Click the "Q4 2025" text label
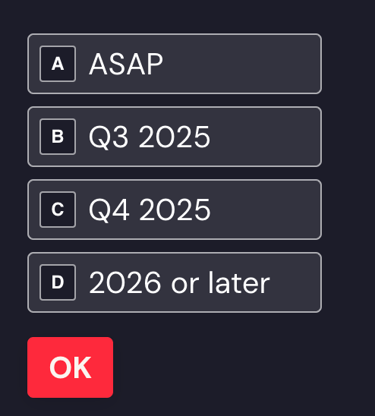The width and height of the screenshot is (375, 416). tap(149, 210)
